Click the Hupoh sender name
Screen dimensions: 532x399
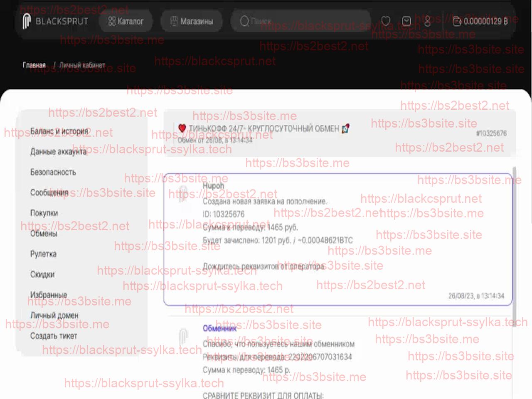click(x=213, y=186)
